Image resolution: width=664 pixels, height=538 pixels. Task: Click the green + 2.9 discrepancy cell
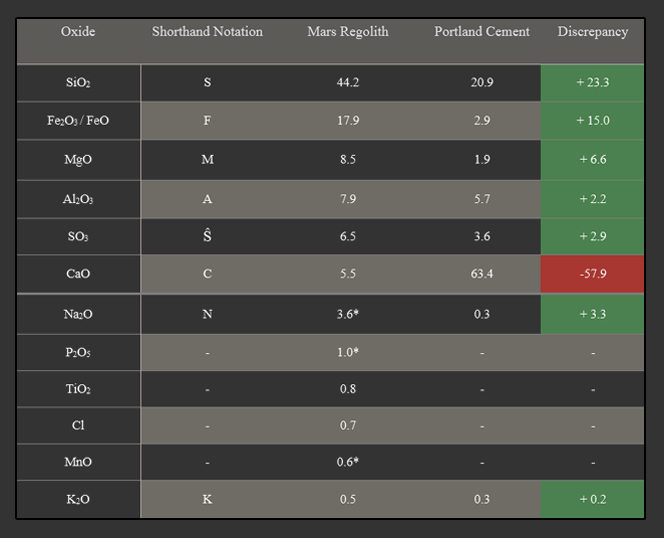point(592,236)
